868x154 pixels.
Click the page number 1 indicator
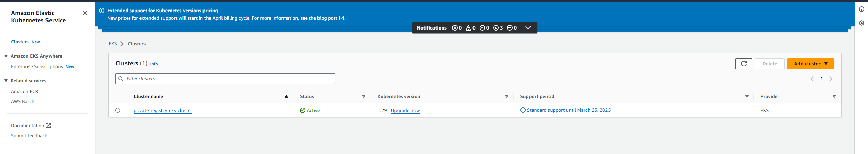tap(822, 79)
